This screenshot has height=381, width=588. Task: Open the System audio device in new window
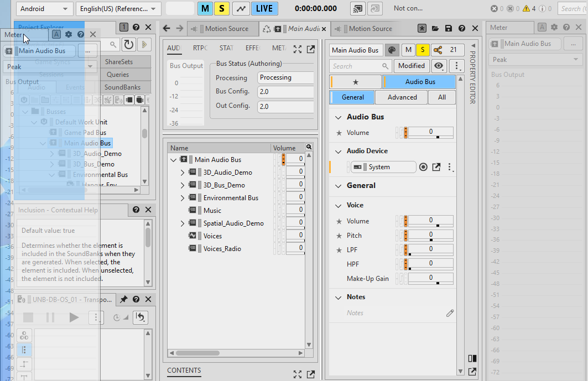436,167
